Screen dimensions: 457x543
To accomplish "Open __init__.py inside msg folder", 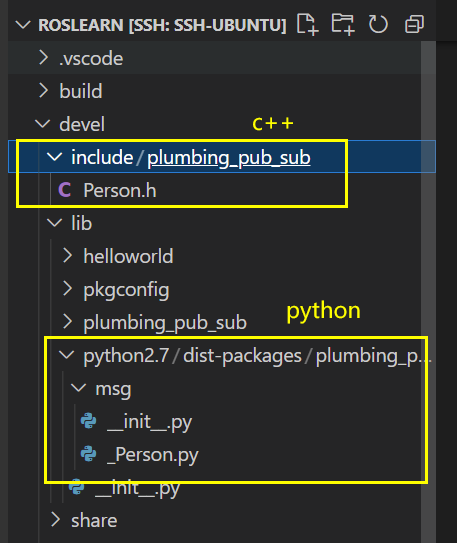I will click(150, 422).
